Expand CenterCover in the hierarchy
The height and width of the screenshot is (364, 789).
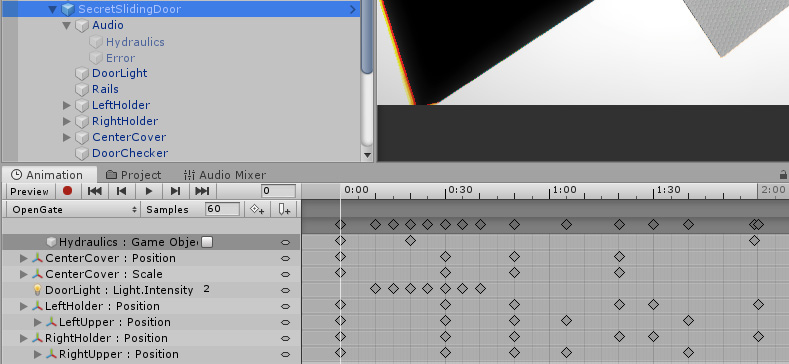[x=66, y=137]
